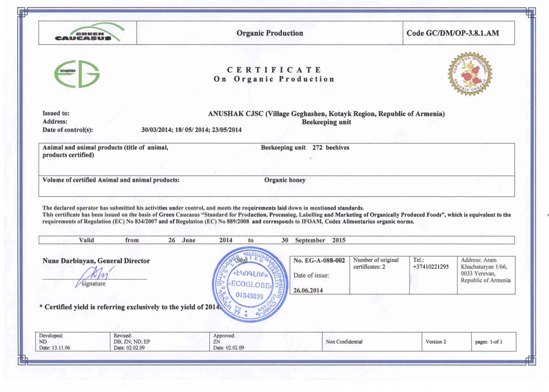Click 'Nune Darbinyan, General Director'

[96, 261]
